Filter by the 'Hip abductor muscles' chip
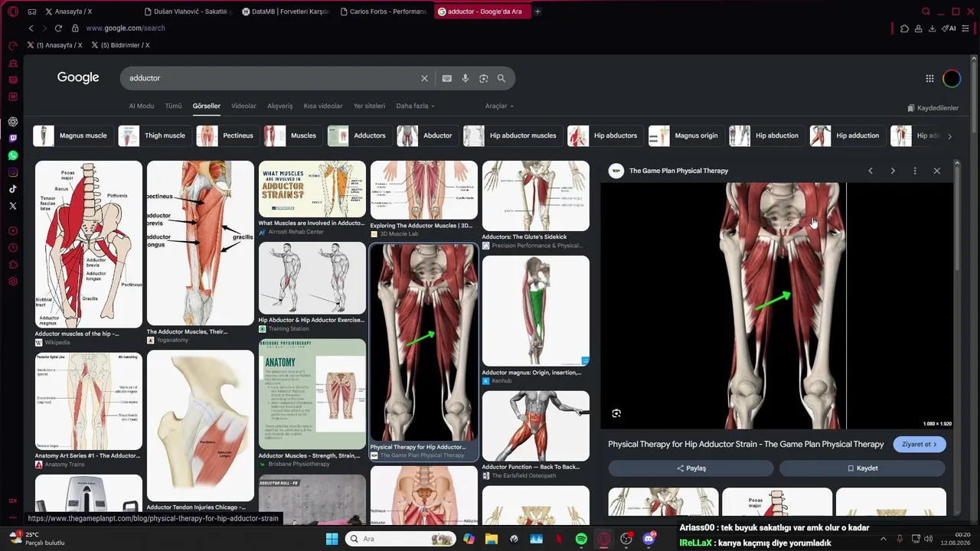 (x=513, y=135)
